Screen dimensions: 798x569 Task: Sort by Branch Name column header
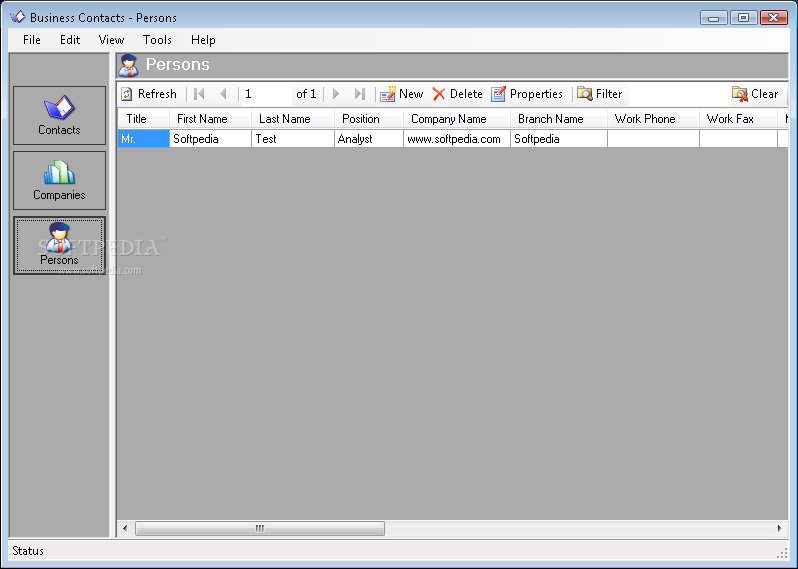pos(559,119)
